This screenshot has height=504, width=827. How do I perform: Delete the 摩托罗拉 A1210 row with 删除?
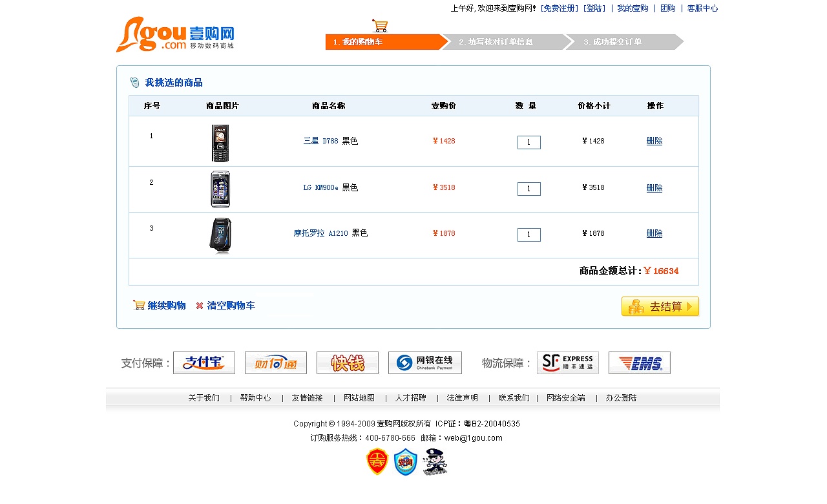point(654,233)
